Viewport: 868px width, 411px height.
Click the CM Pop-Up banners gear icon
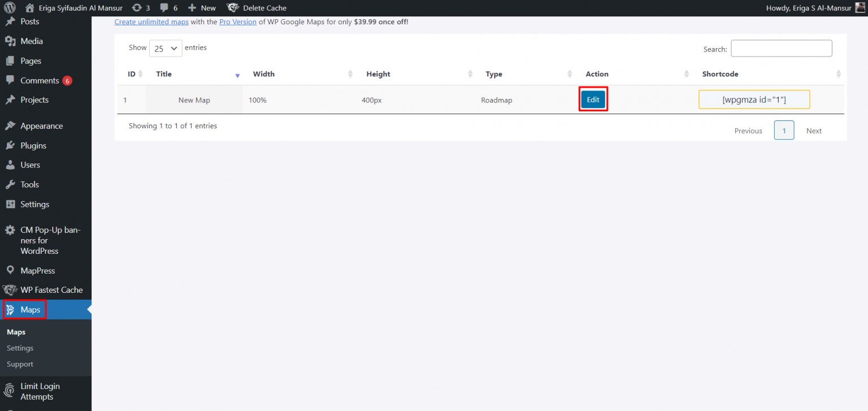point(10,231)
